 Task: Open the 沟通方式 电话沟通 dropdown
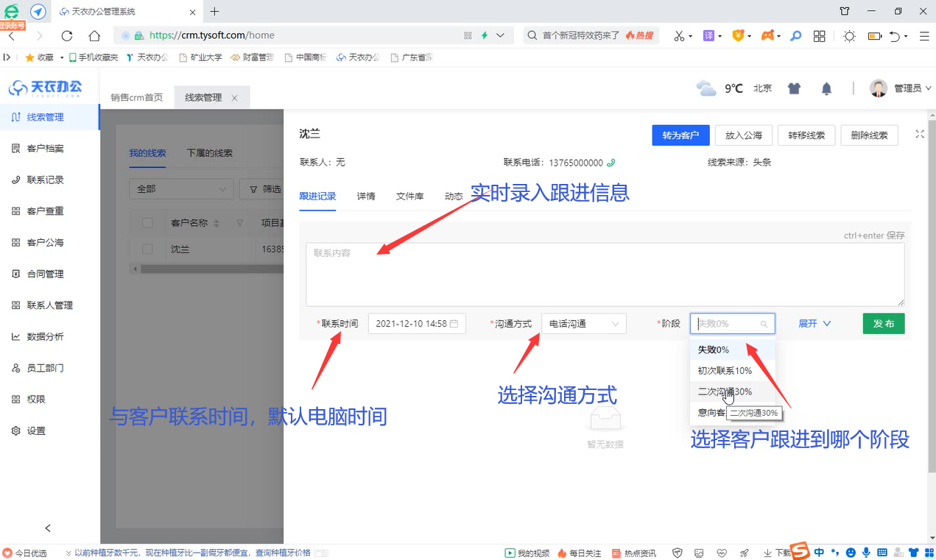[x=584, y=324]
